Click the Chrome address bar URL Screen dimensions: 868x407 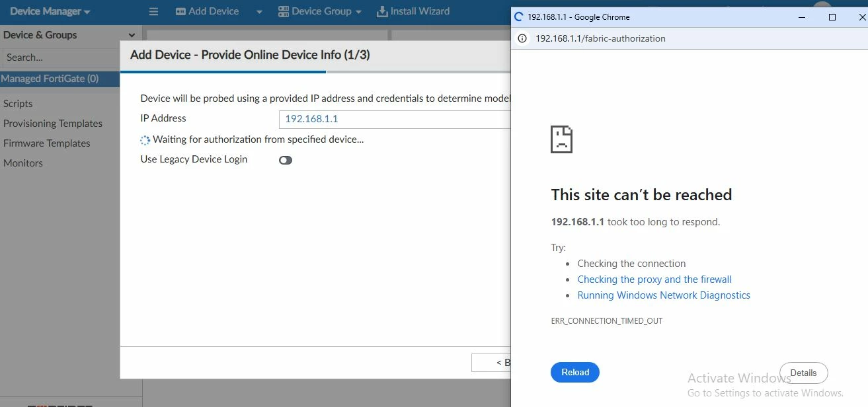600,38
